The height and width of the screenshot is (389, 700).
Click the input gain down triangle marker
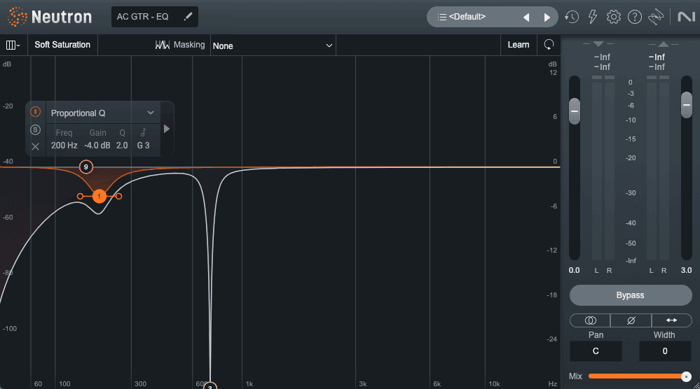[x=598, y=44]
